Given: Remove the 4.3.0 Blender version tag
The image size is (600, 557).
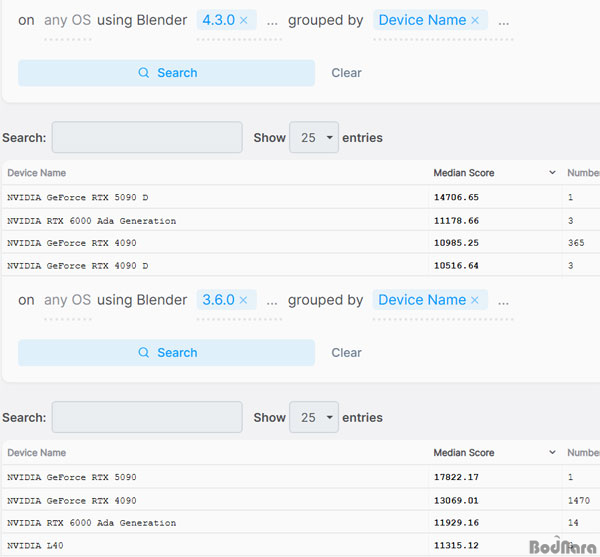Looking at the screenshot, I should [x=244, y=20].
